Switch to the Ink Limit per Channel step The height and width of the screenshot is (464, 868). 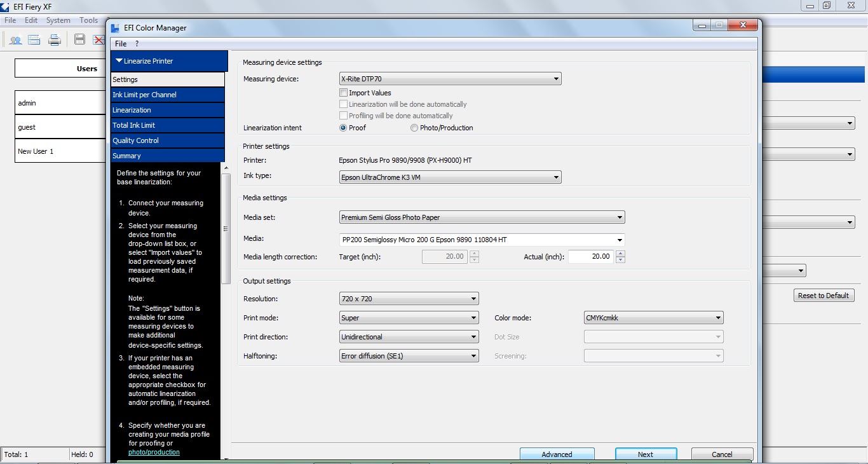(168, 94)
